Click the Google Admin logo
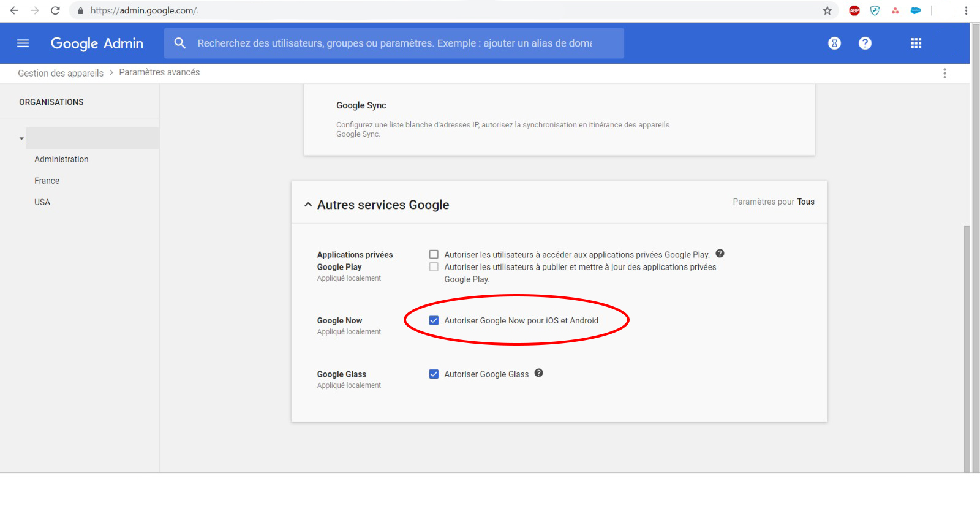 point(97,43)
